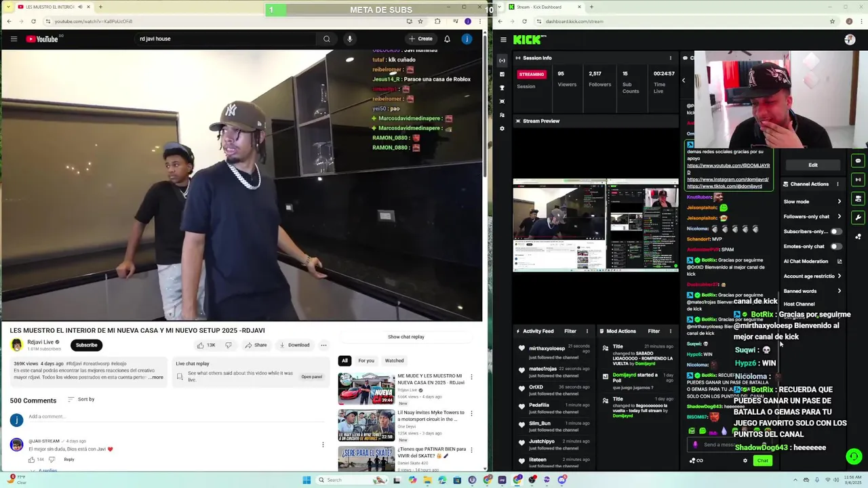
Task: Click the YouTube logo to go home
Action: (x=42, y=39)
